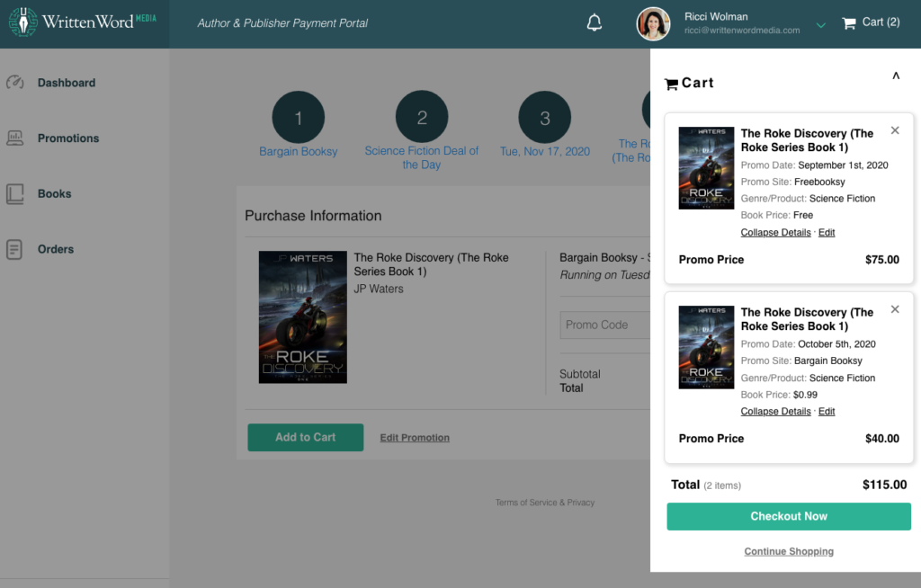Click the Orders sidebar icon

pos(14,249)
